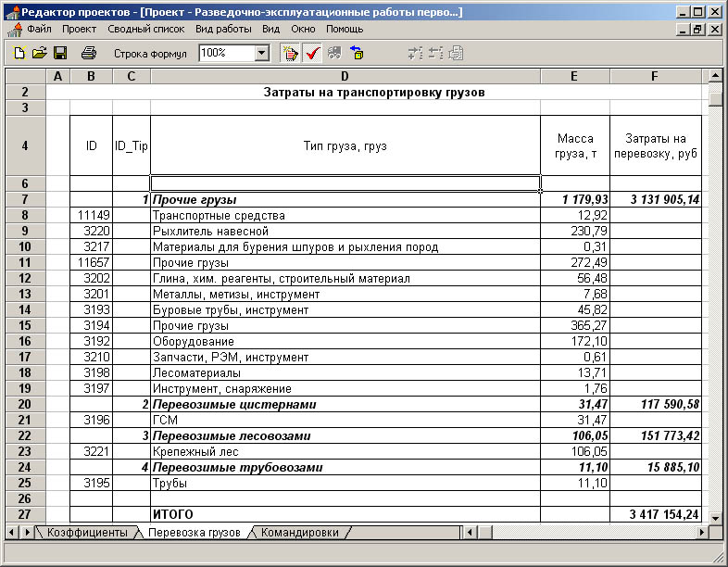
Task: Click the Масса груза, т header cell
Action: pyautogui.click(x=575, y=145)
